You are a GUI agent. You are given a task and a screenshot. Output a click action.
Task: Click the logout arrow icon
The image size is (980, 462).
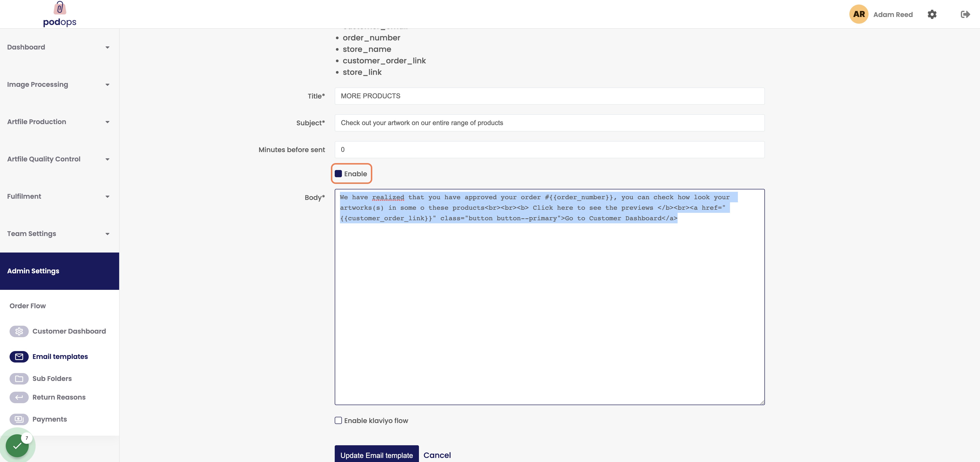coord(965,14)
